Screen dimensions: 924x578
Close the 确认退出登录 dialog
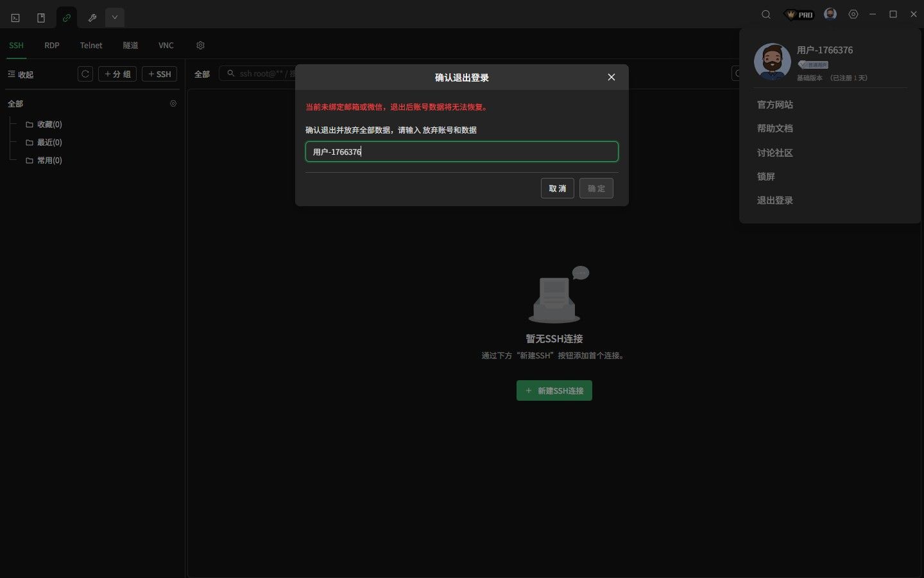612,77
